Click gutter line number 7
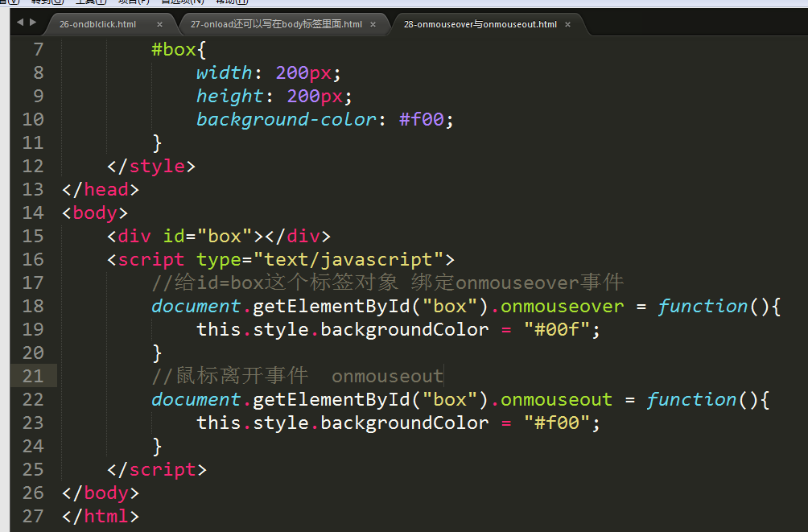This screenshot has height=532, width=808. coord(38,49)
